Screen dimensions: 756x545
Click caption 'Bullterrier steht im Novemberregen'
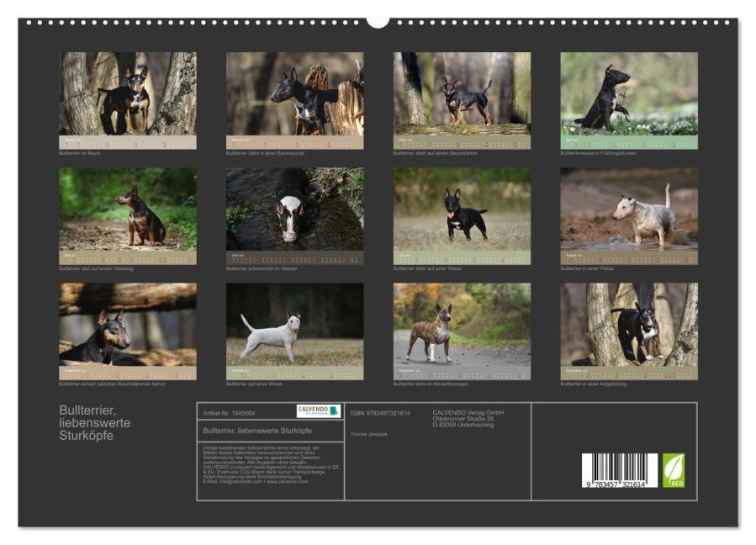tap(431, 384)
